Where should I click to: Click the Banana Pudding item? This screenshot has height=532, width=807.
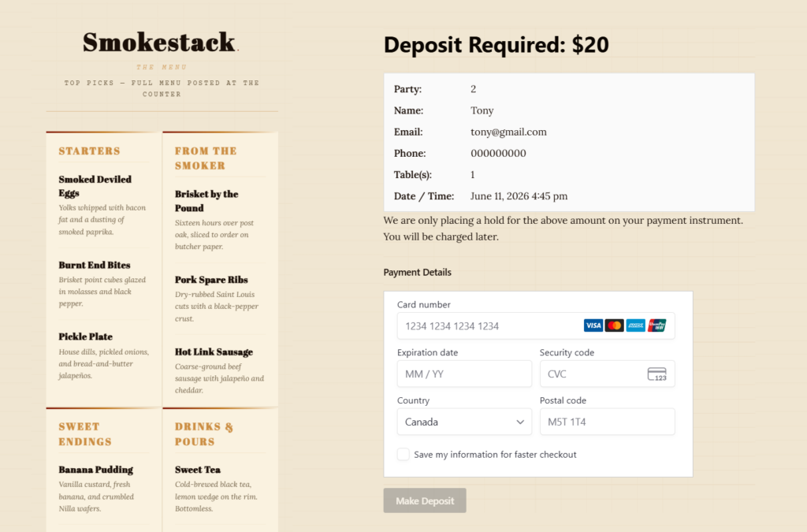pos(95,469)
